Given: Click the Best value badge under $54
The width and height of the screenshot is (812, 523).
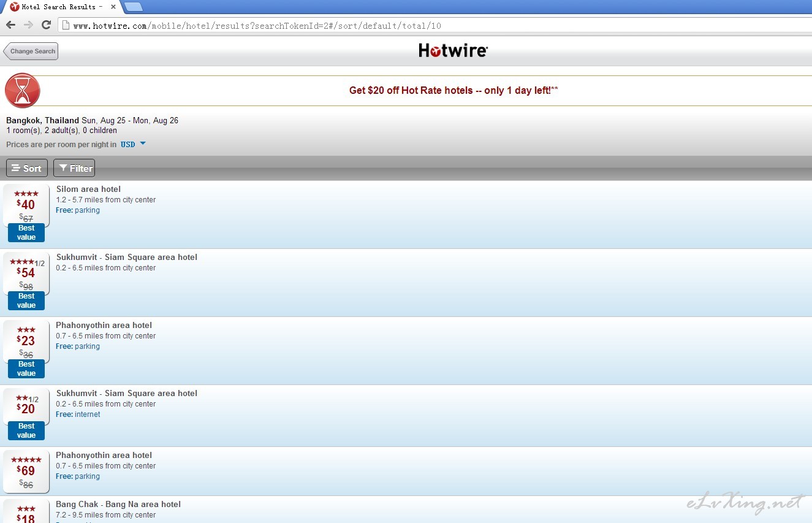Looking at the screenshot, I should tap(26, 301).
